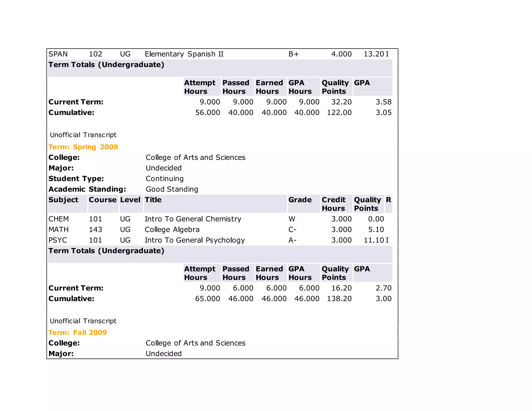Screen dimensions: 532x411
Task: Click the 16.20 current term quality points
Action: pos(342,288)
